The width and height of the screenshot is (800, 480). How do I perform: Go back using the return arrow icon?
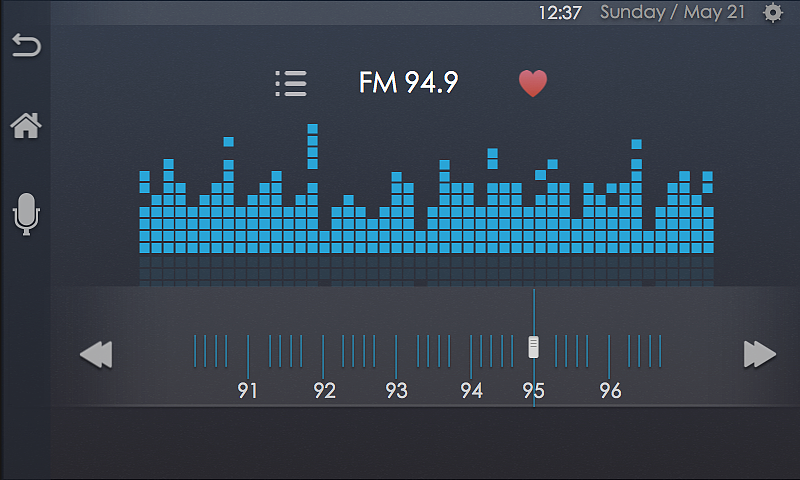pyautogui.click(x=27, y=45)
